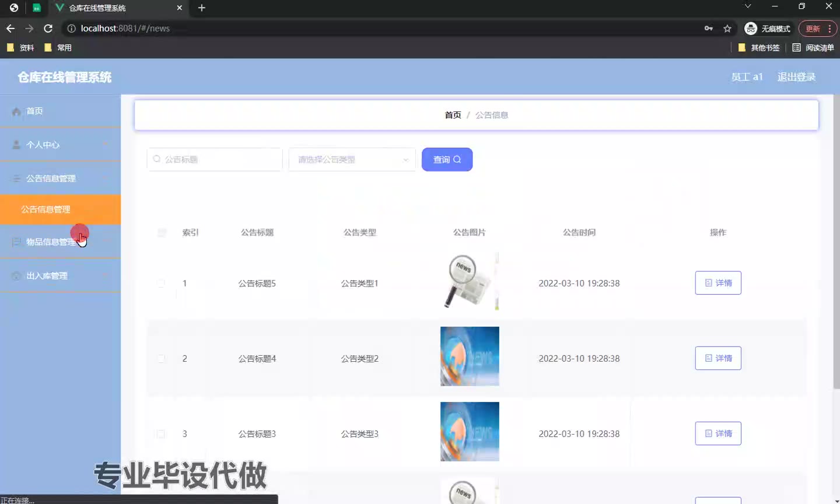
Task: Tick the checkbox for row 公告标题4
Action: coord(161,359)
